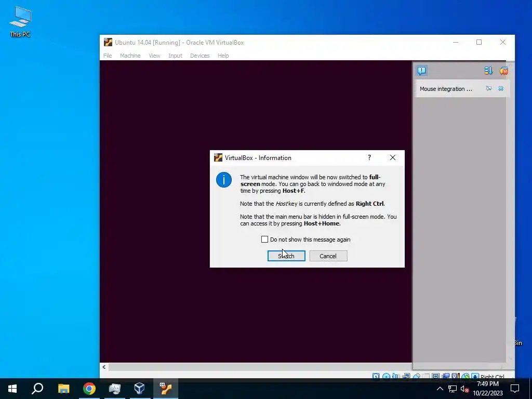Launch Google Chrome from the taskbar
The image size is (532, 399).
89,389
